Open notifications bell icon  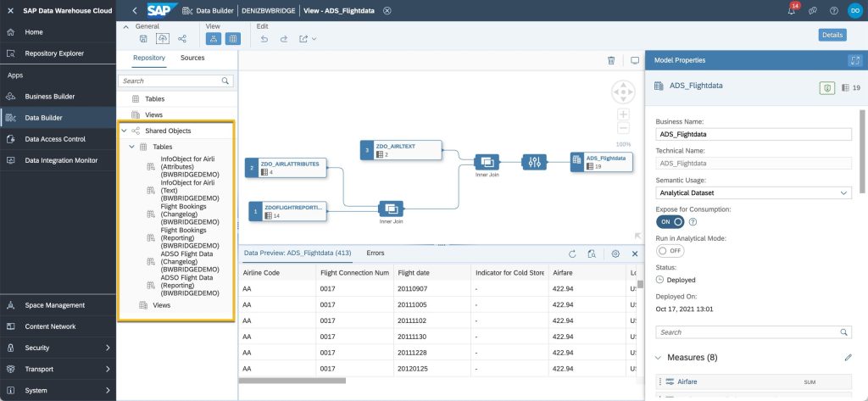(x=792, y=10)
